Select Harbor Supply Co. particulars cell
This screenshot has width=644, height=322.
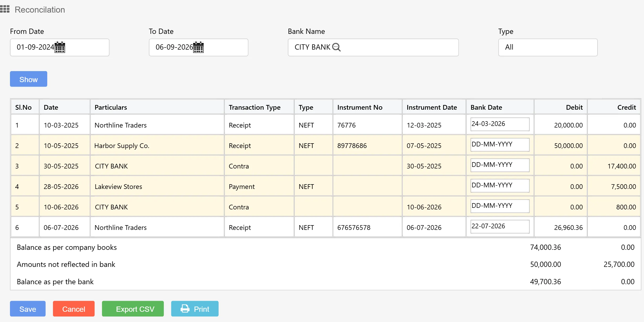click(x=157, y=145)
